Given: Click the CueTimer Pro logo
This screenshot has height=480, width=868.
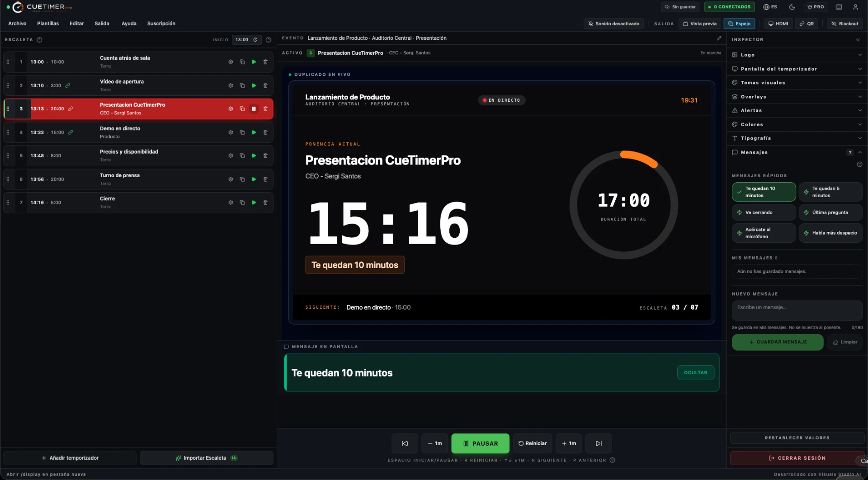Looking at the screenshot, I should pos(42,7).
